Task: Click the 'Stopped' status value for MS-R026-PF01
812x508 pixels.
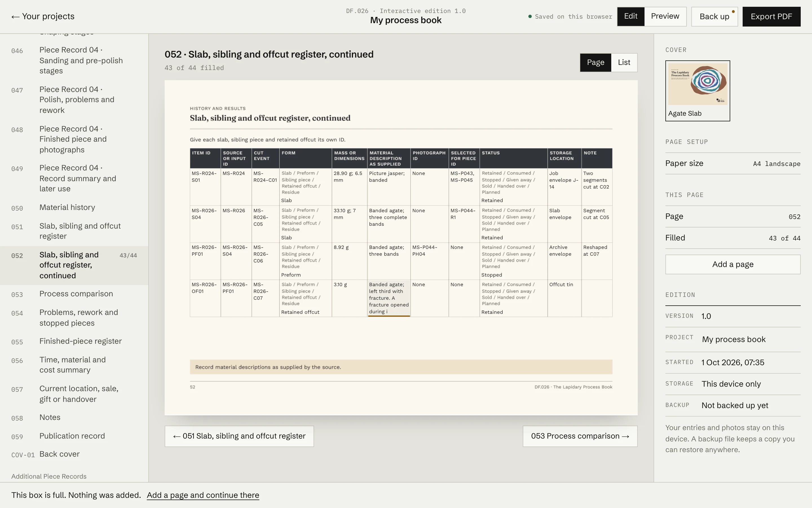Action: point(491,275)
